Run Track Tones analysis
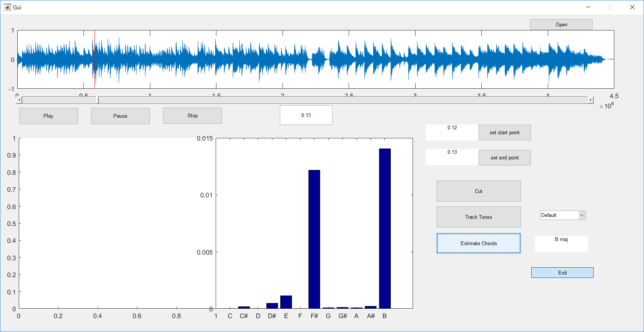This screenshot has height=332, width=644. (x=479, y=217)
